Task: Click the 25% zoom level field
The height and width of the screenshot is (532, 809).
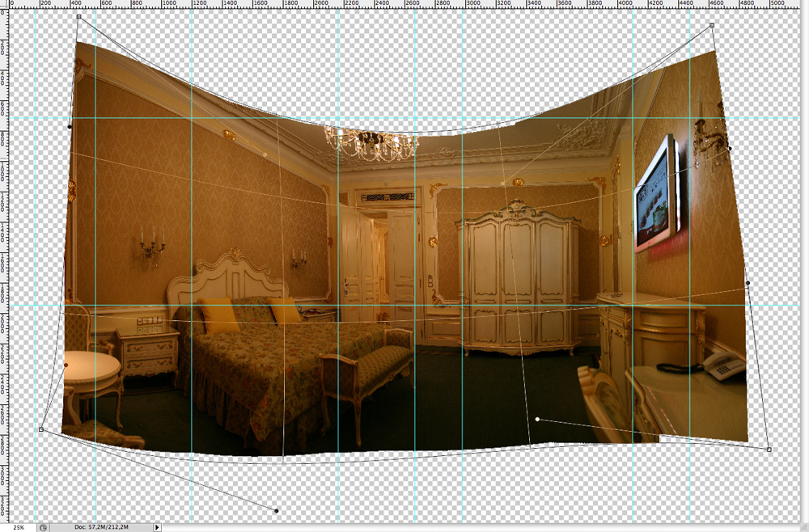Action: tap(18, 527)
